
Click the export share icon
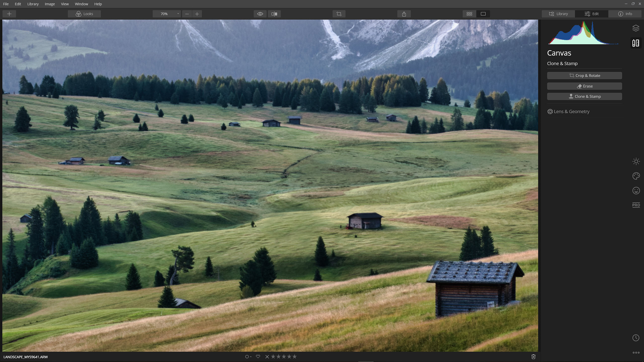click(x=404, y=14)
